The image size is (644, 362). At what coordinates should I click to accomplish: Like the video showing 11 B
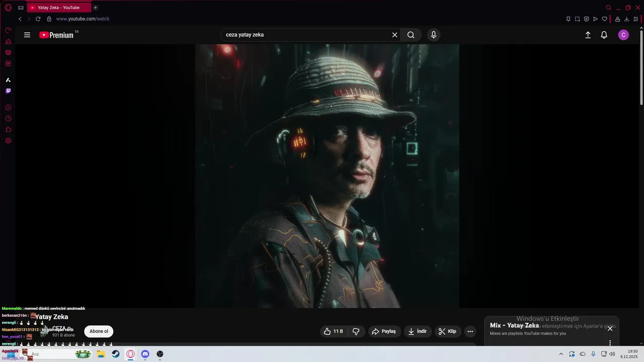[333, 331]
